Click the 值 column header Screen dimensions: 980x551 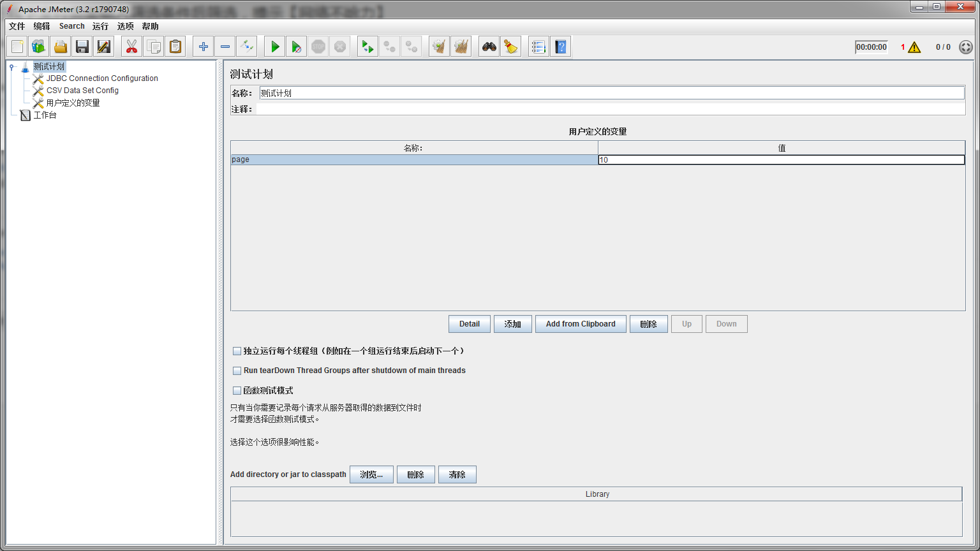pos(782,148)
